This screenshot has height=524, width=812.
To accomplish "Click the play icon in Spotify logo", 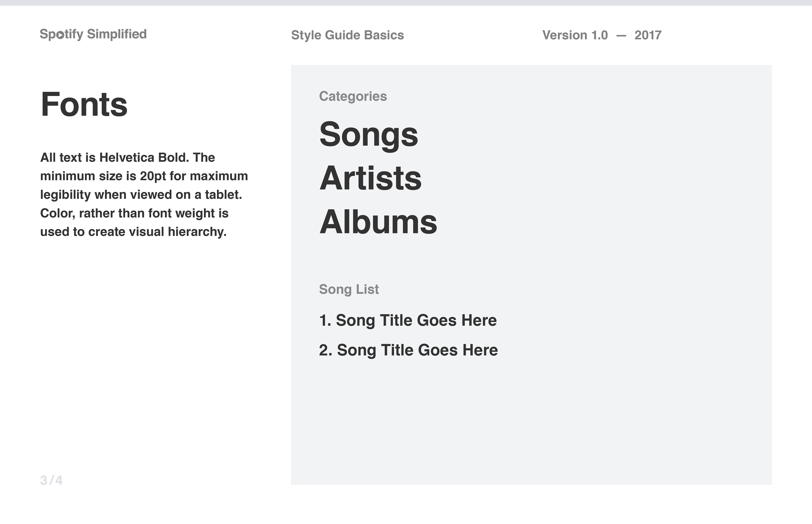I will 60,35.
